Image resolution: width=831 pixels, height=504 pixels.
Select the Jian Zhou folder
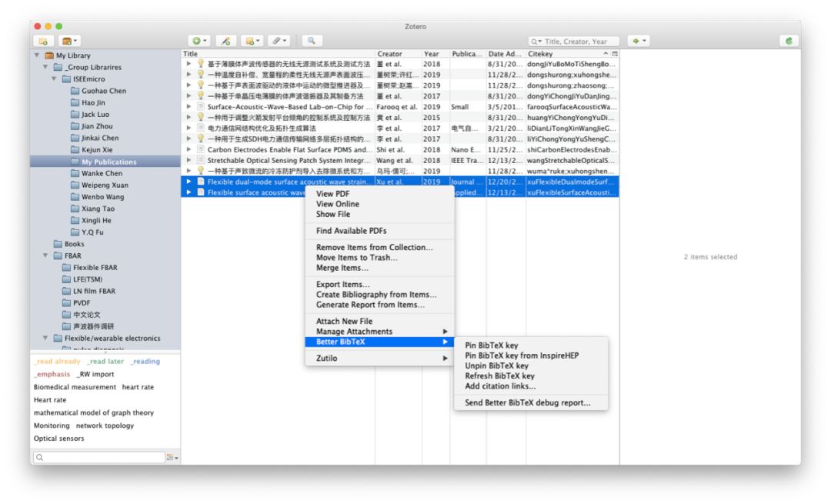point(96,126)
